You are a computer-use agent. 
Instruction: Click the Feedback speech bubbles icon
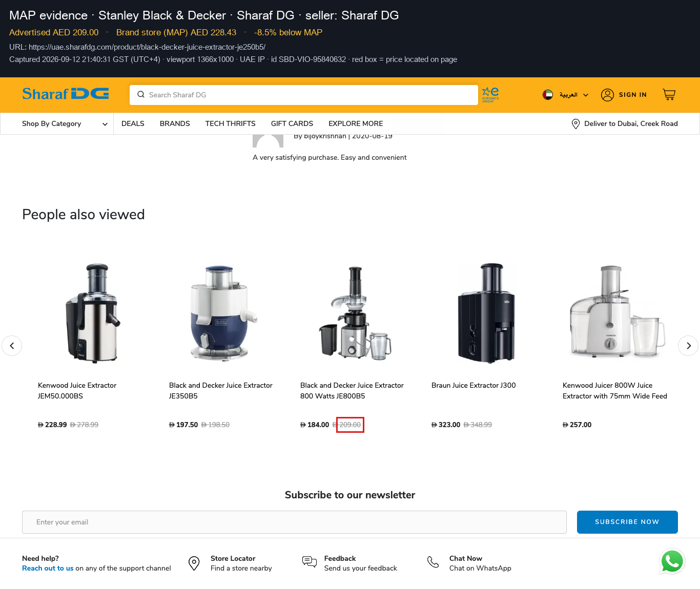click(310, 562)
